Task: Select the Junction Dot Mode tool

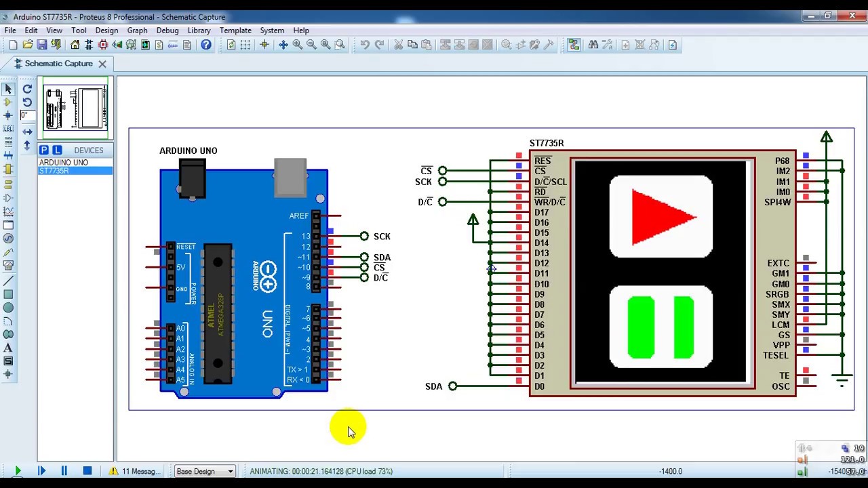Action: click(8, 115)
